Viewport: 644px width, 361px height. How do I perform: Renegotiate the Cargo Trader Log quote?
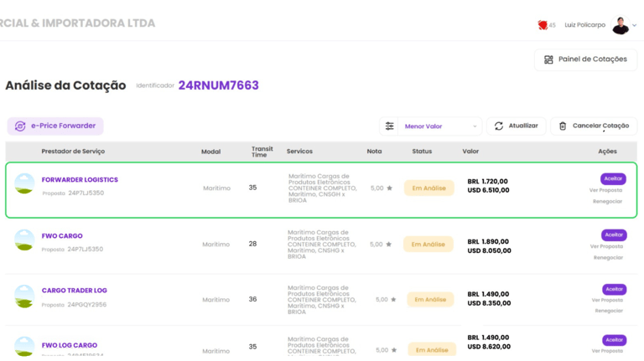[608, 311]
